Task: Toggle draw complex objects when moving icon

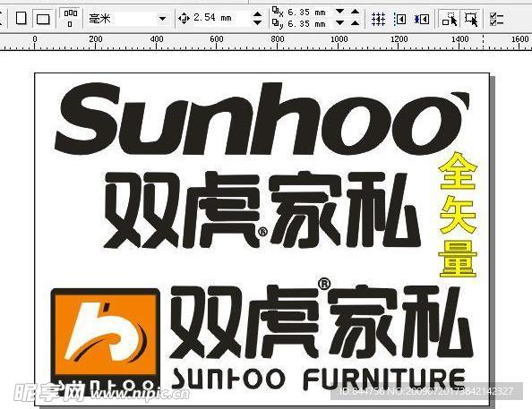Action: tap(450, 19)
